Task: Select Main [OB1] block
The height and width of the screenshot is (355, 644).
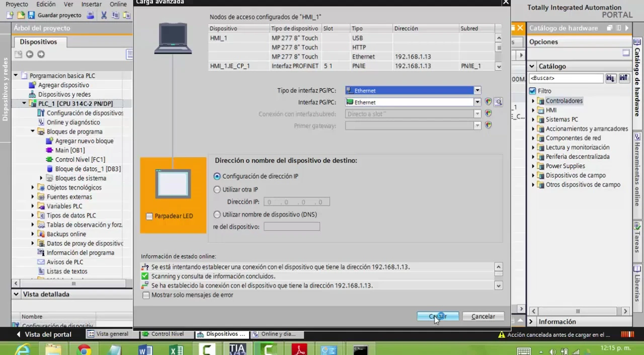Action: [70, 150]
